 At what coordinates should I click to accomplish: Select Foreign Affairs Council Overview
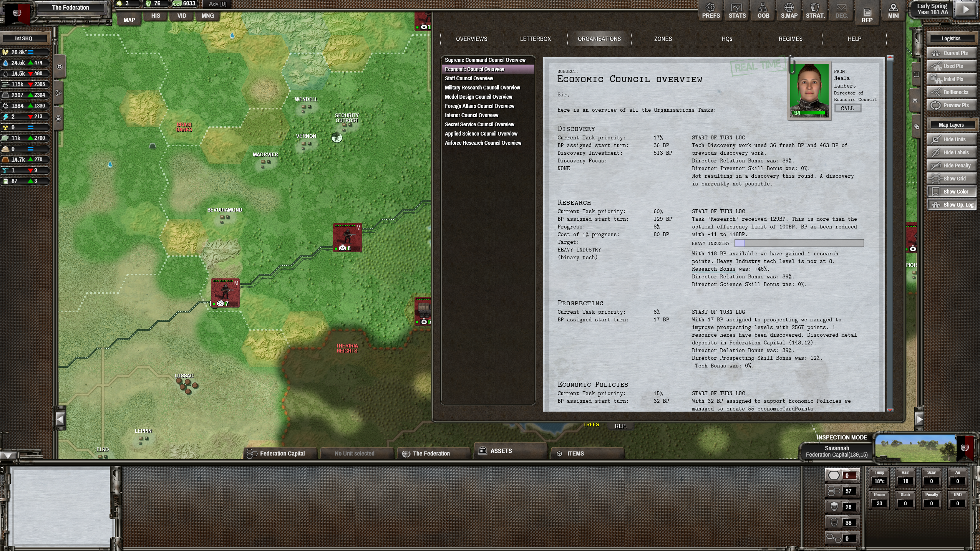[488, 106]
